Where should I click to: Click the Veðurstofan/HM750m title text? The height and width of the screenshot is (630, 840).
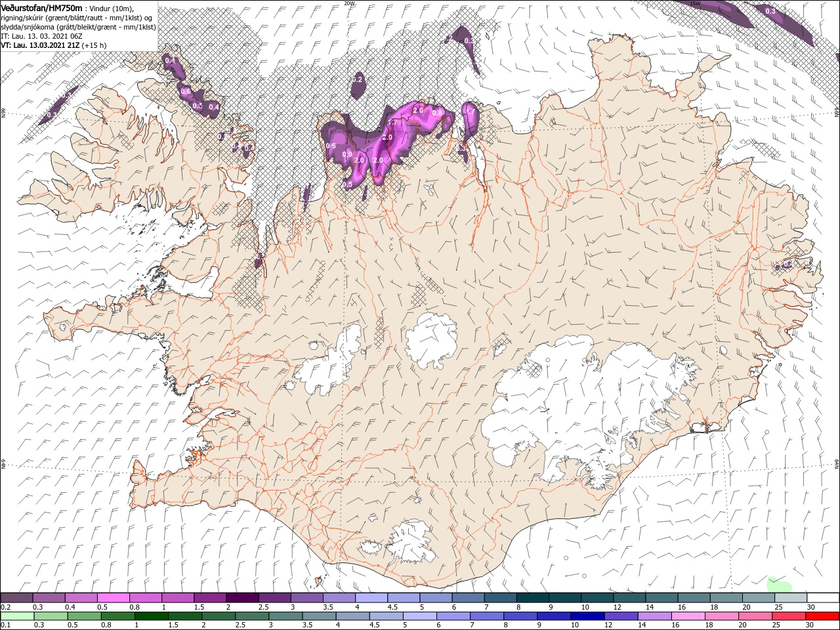click(42, 7)
